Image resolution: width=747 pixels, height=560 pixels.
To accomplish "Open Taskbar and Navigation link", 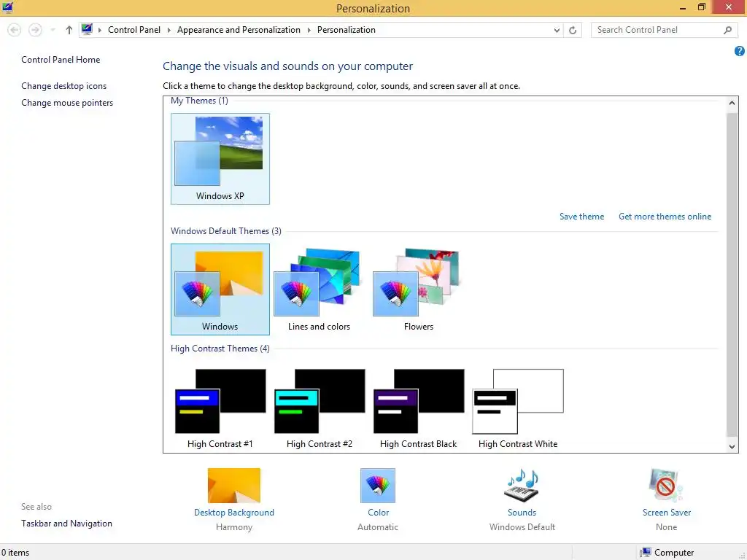I will point(66,524).
